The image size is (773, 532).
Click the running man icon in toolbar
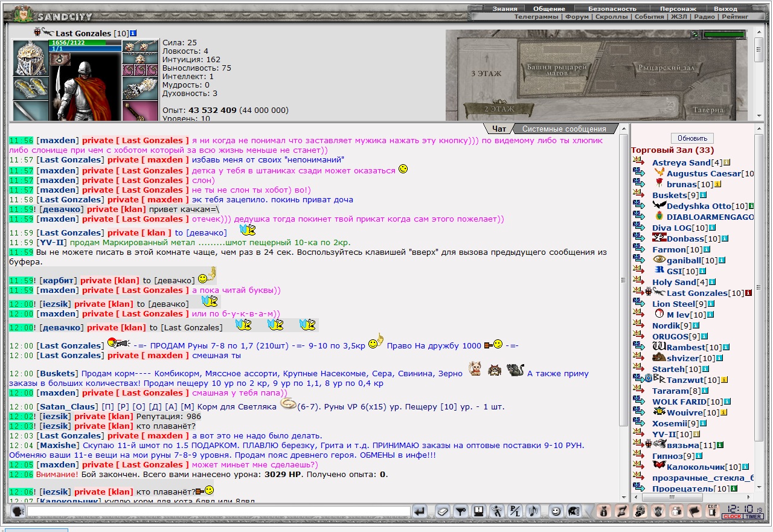point(497,511)
